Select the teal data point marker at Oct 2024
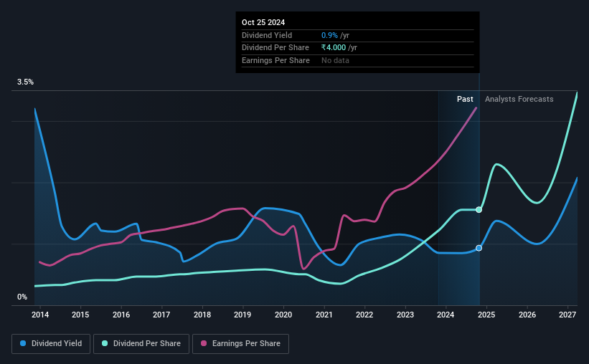The image size is (589, 364). 479,210
